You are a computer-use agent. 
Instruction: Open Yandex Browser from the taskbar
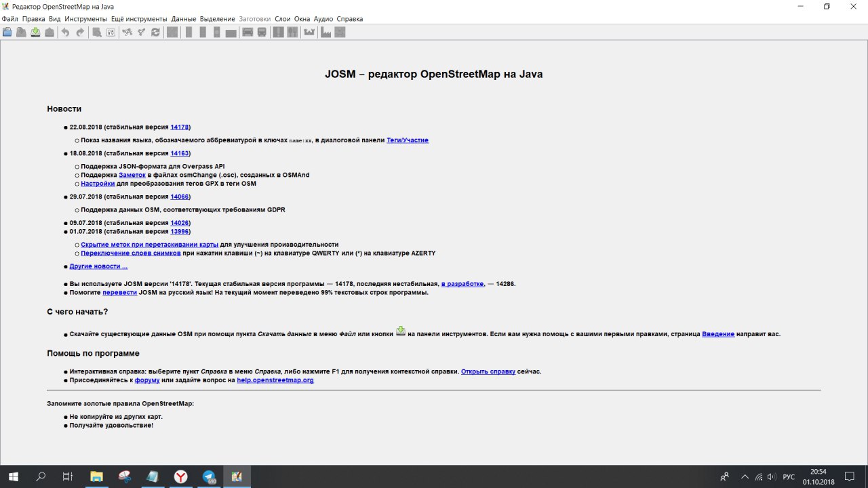click(180, 476)
